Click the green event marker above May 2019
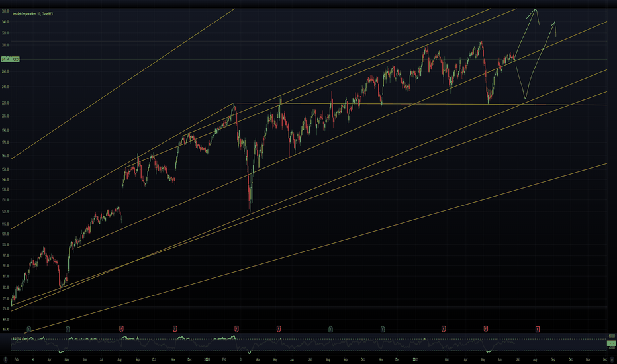Screen dimensions: 617x364 point(68,328)
